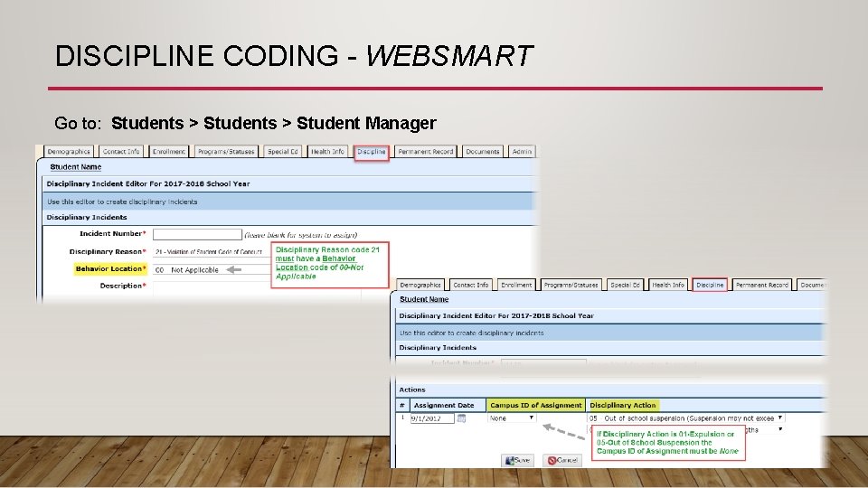Open the Disciplinary Reason dropdown
The image size is (868, 488).
point(211,252)
